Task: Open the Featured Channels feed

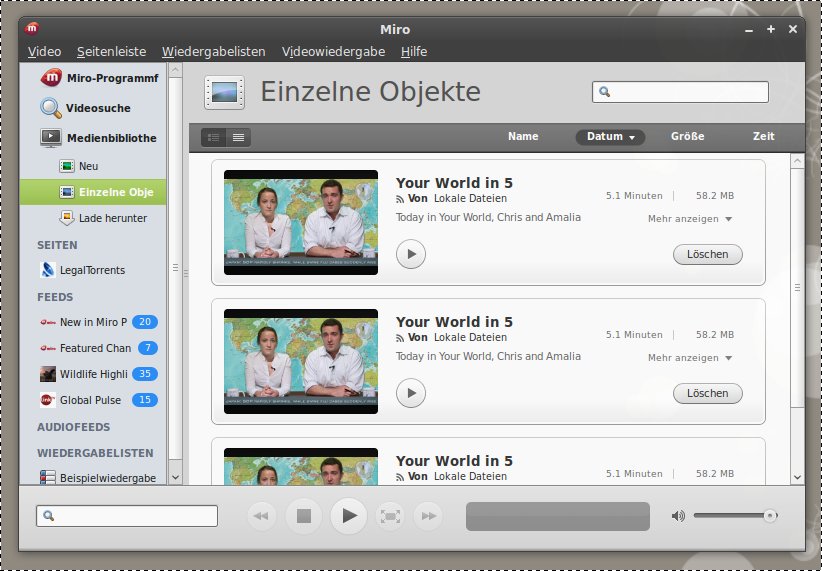Action: pos(95,348)
